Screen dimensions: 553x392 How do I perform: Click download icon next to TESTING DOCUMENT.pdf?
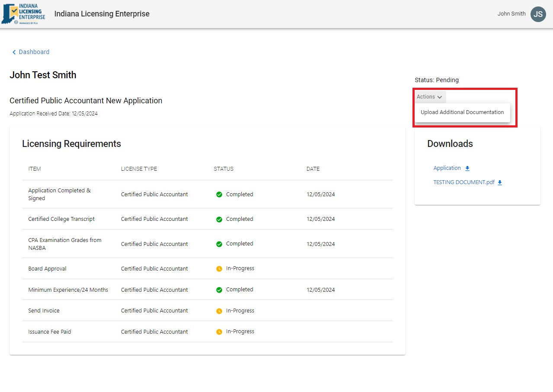click(x=500, y=183)
